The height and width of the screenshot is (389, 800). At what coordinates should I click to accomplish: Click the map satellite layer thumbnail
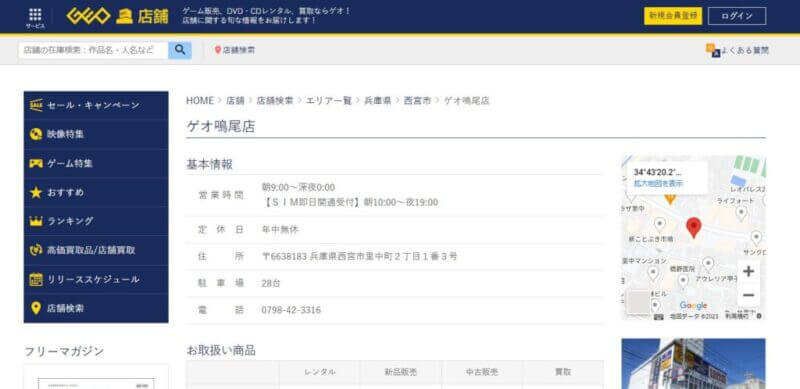[638, 302]
